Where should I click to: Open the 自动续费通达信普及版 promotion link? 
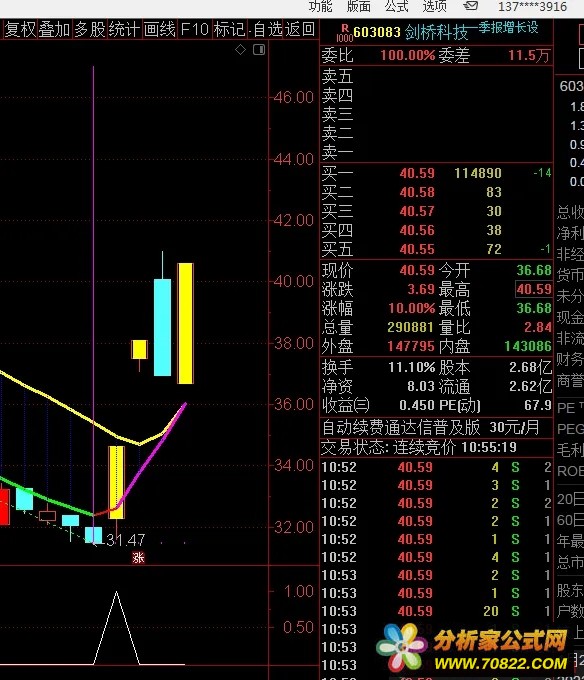coord(431,428)
